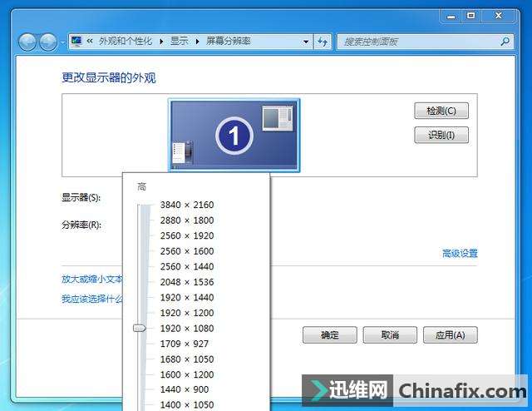Click 外观和个性化 in the breadcrumb
Screen dimensions: 532x411
126,42
